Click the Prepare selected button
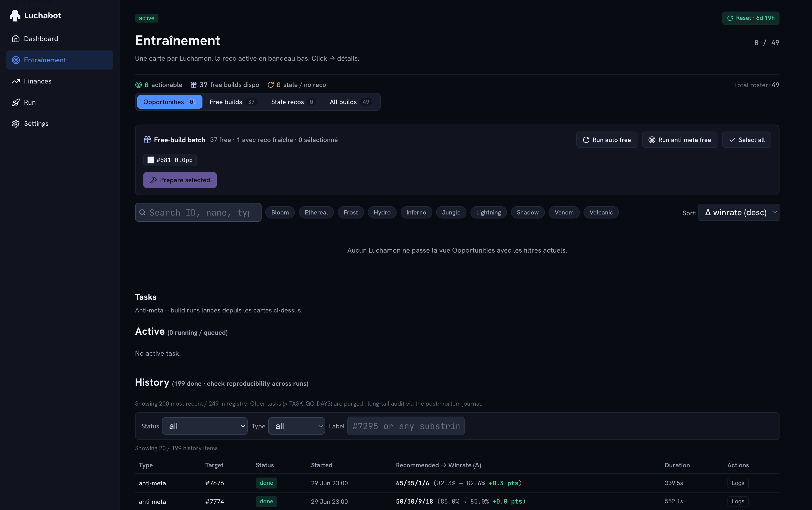This screenshot has height=510, width=812. pos(180,180)
